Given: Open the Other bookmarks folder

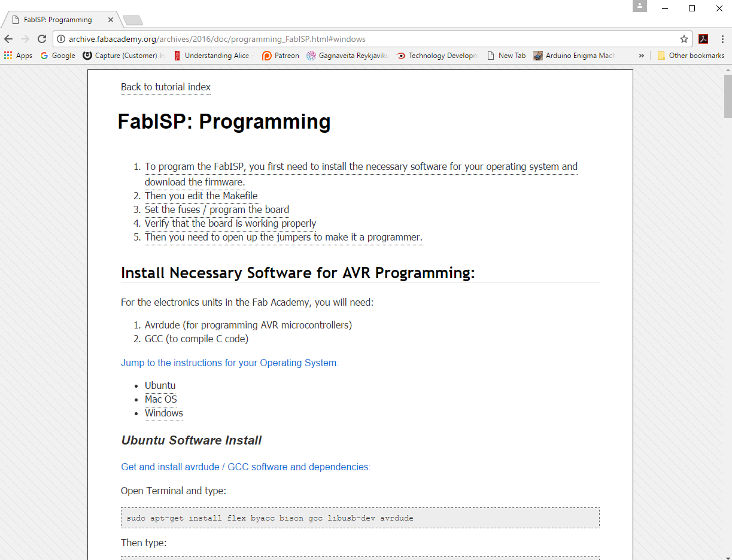Looking at the screenshot, I should pos(691,56).
